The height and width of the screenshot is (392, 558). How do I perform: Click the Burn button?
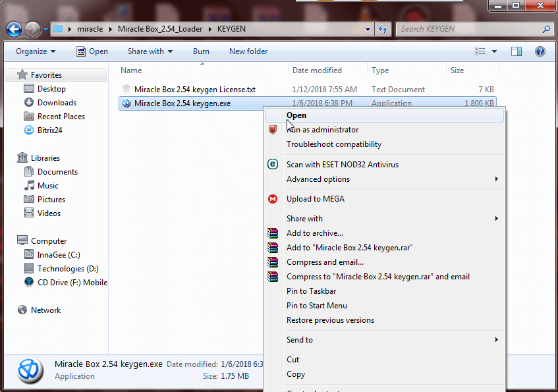[201, 51]
